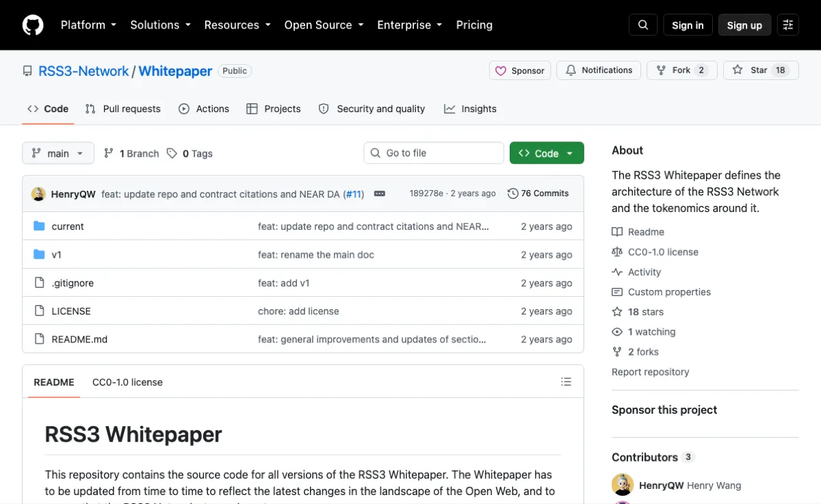Click Report repository link
The width and height of the screenshot is (821, 504).
pyautogui.click(x=651, y=371)
